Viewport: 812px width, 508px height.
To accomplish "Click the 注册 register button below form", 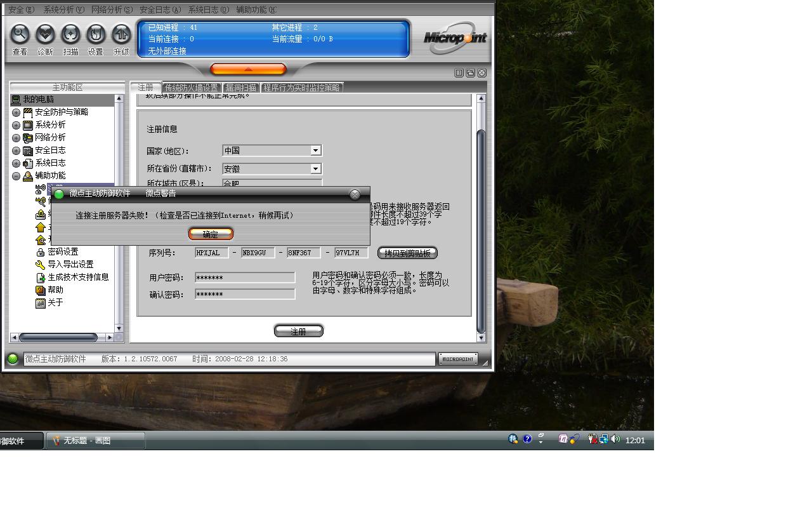I will tap(299, 331).
